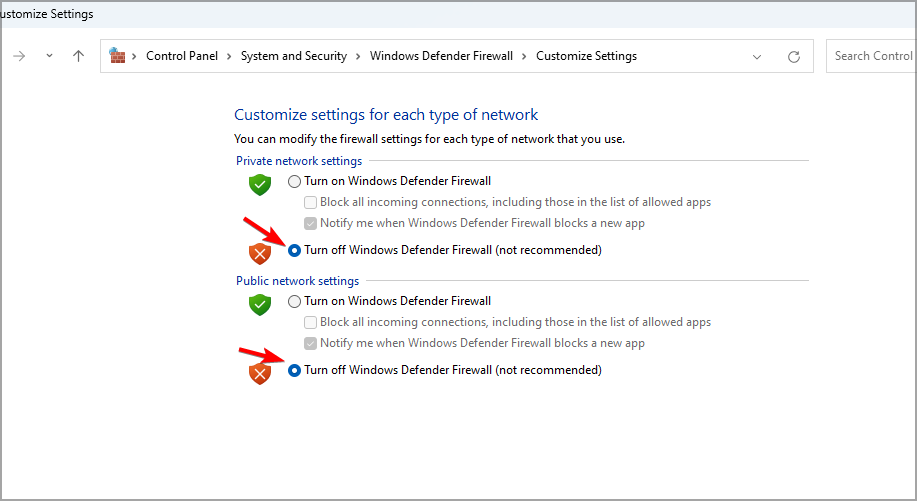
Task: Click red shield icon under Public network
Action: tap(260, 373)
